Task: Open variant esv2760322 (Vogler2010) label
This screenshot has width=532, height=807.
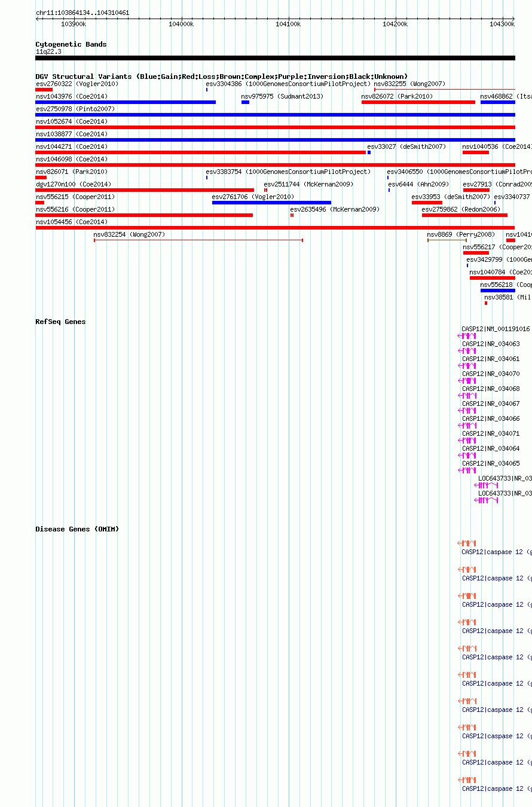Action: click(77, 84)
